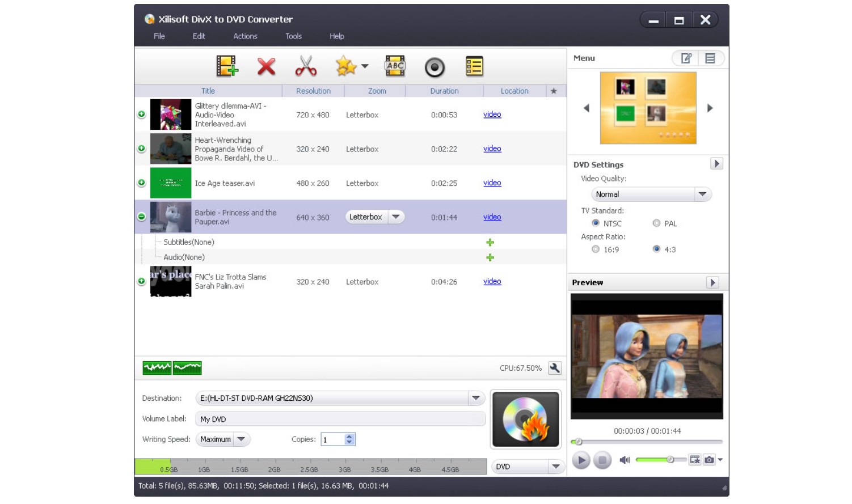This screenshot has height=504, width=852.
Task: Open video link for Barbie - Princess
Action: click(x=492, y=217)
